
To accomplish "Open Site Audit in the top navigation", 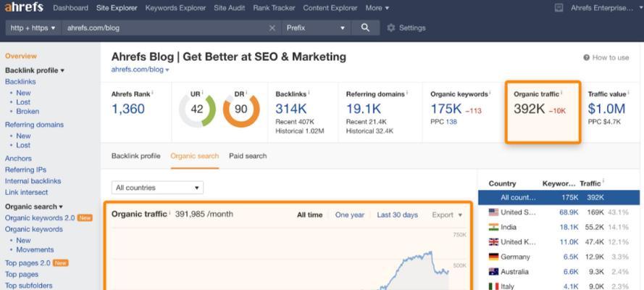I will (x=229, y=8).
